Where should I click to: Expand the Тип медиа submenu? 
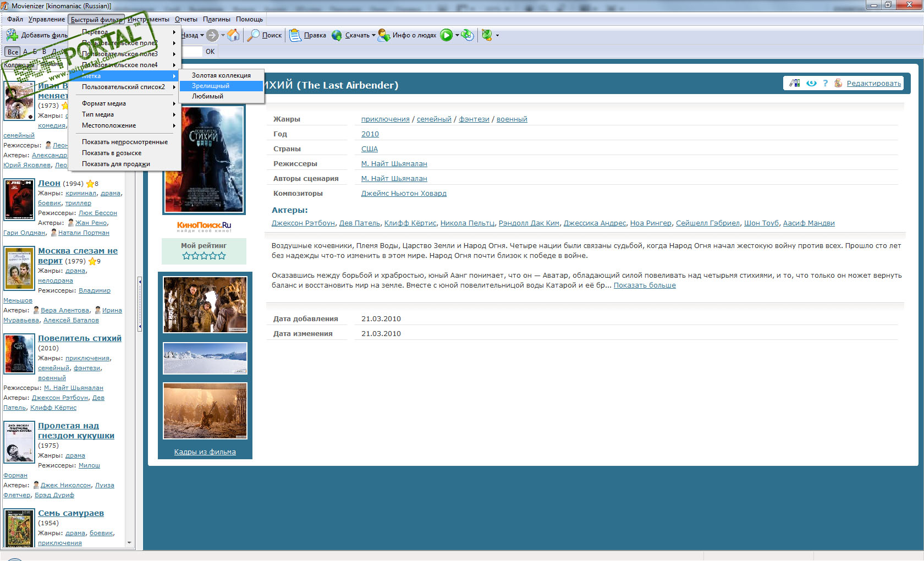point(125,114)
